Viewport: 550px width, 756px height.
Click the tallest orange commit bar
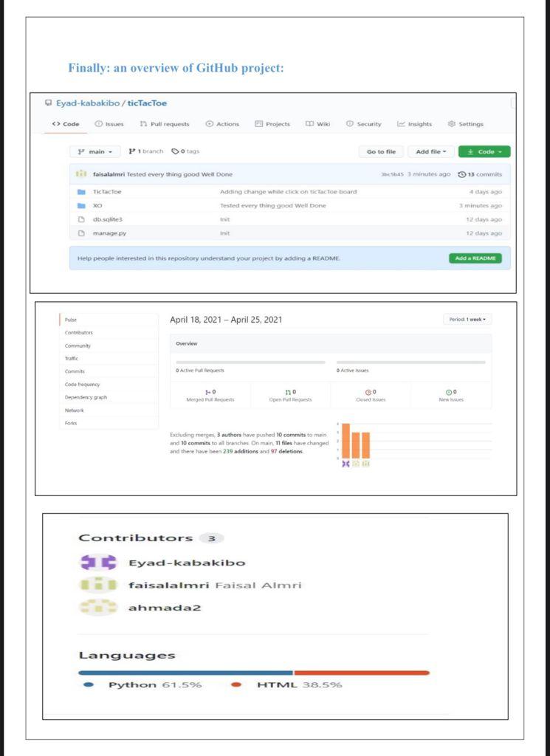tap(346, 441)
